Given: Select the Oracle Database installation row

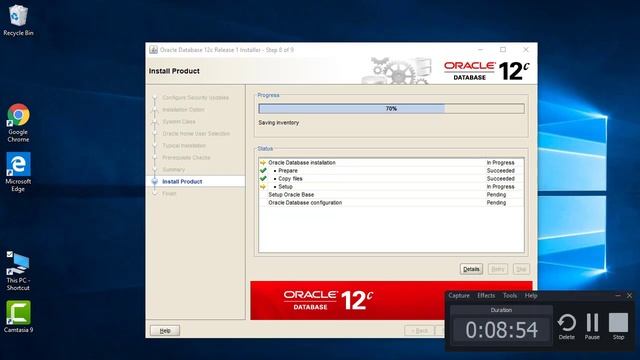Looking at the screenshot, I should 391,162.
